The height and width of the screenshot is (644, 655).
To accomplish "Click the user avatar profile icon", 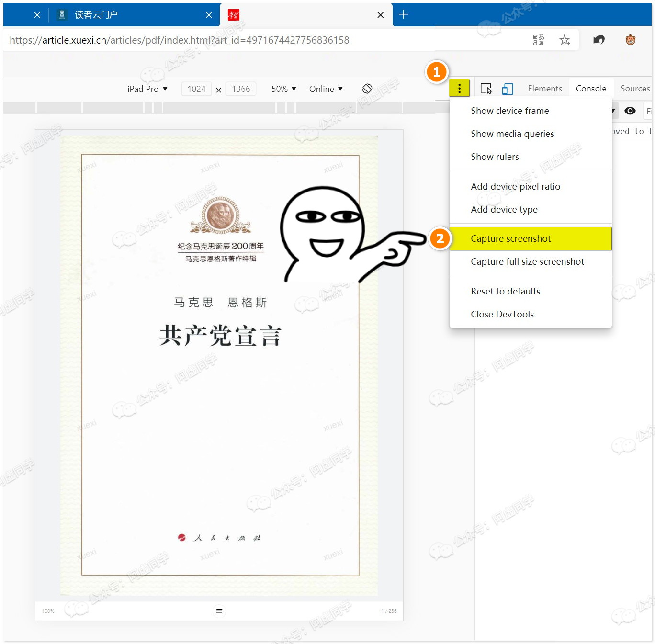I will 631,40.
